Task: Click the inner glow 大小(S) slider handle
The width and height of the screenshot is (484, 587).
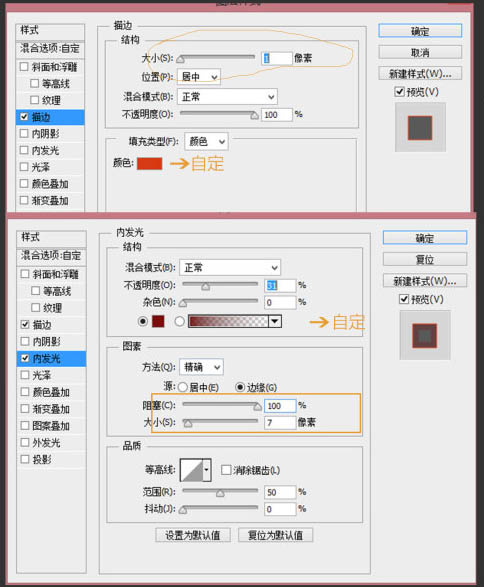Action: (188, 423)
